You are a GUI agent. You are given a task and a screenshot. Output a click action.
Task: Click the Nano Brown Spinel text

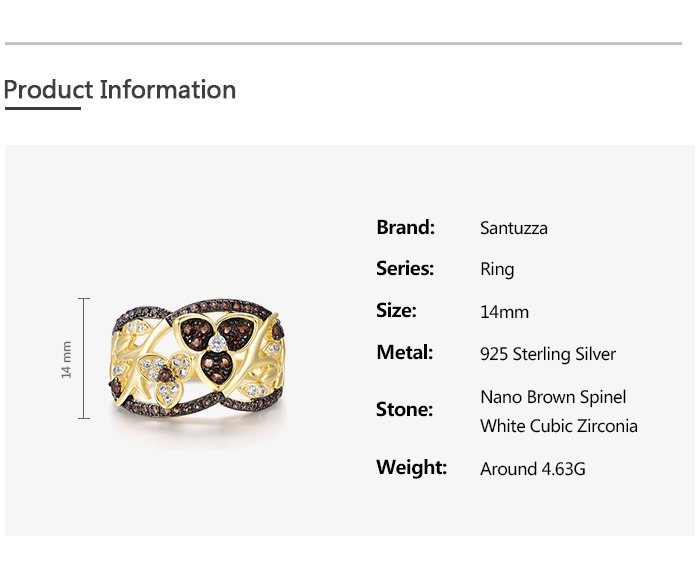pos(553,397)
